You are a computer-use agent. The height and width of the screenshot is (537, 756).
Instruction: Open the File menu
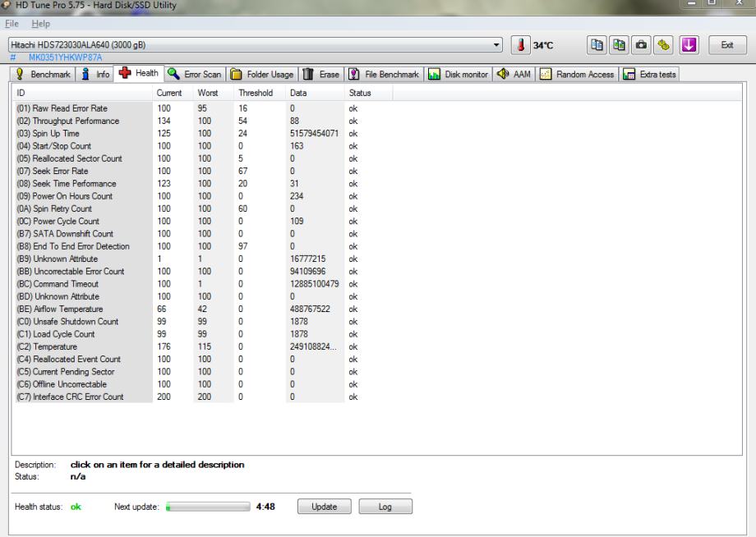click(12, 24)
